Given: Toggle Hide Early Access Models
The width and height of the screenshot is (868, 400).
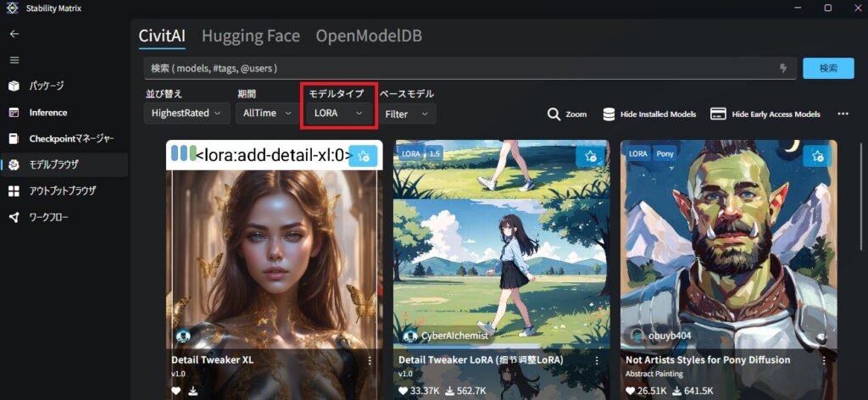Looking at the screenshot, I should coord(765,114).
